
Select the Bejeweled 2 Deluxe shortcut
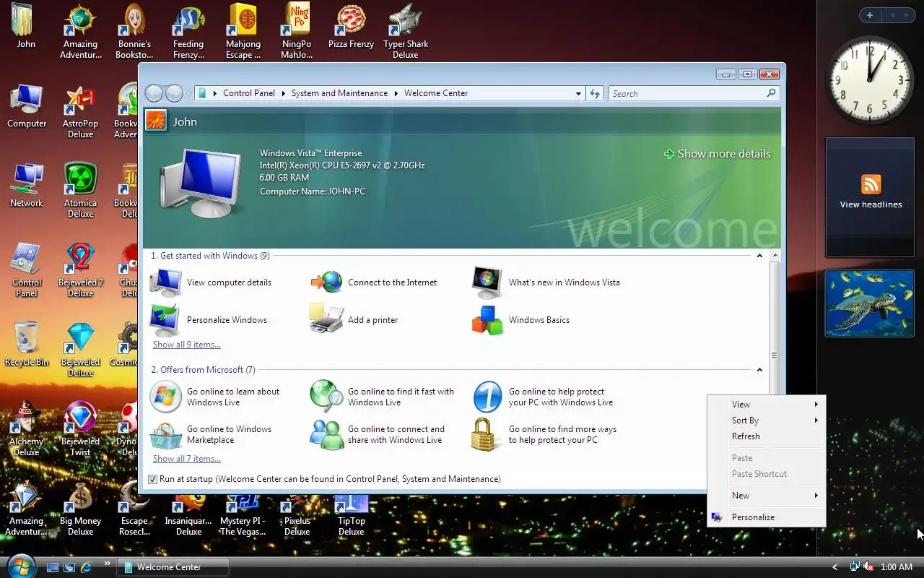(x=81, y=269)
